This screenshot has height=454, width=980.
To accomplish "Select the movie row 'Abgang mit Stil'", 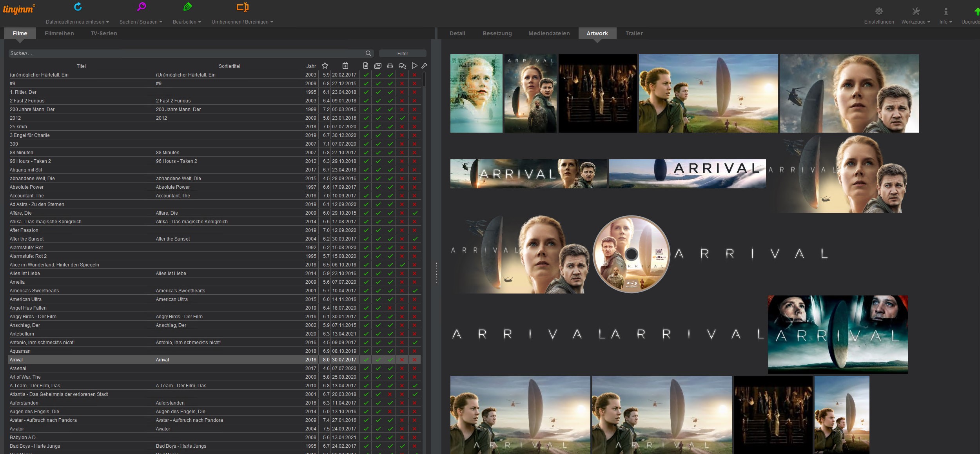I will [214, 170].
